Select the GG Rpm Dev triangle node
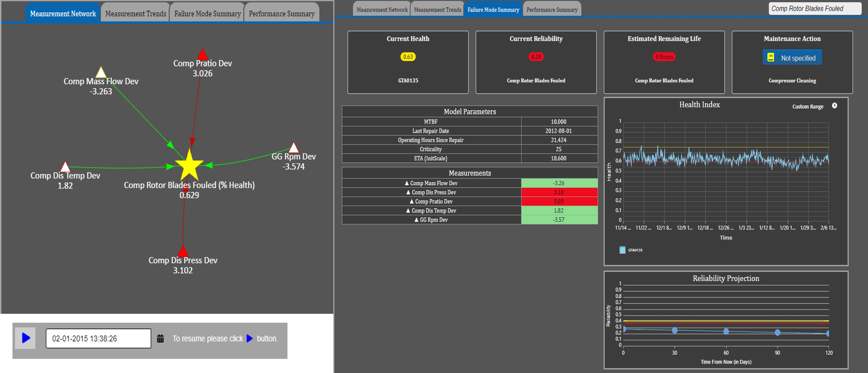Image resolution: width=868 pixels, height=373 pixels. pos(294,147)
